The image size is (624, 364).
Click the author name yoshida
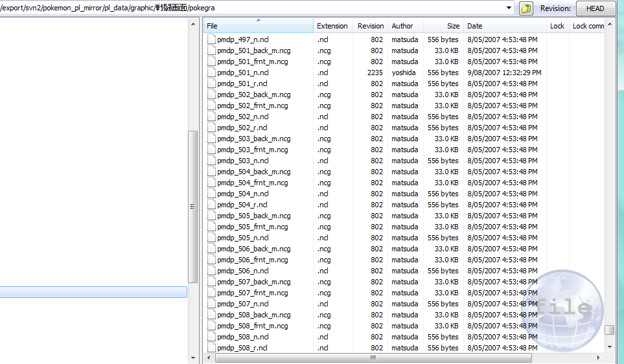click(404, 73)
